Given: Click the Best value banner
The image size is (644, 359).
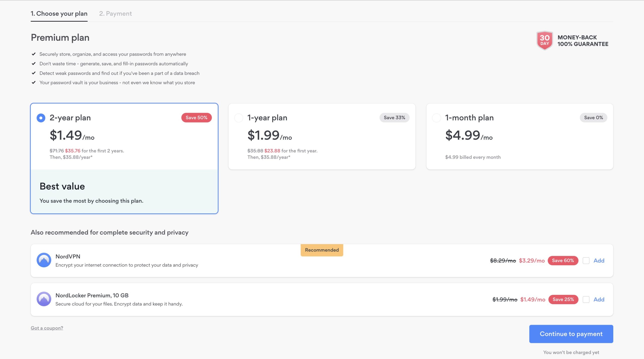Looking at the screenshot, I should click(x=124, y=191).
